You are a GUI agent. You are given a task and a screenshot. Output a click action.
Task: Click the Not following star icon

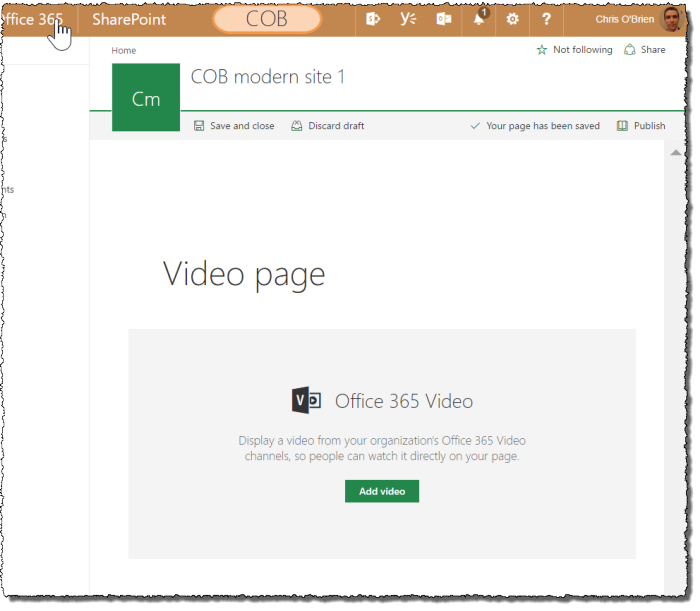[542, 50]
